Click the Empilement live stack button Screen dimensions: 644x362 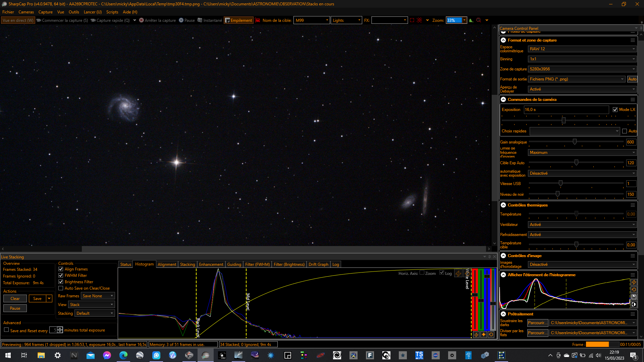pyautogui.click(x=238, y=20)
